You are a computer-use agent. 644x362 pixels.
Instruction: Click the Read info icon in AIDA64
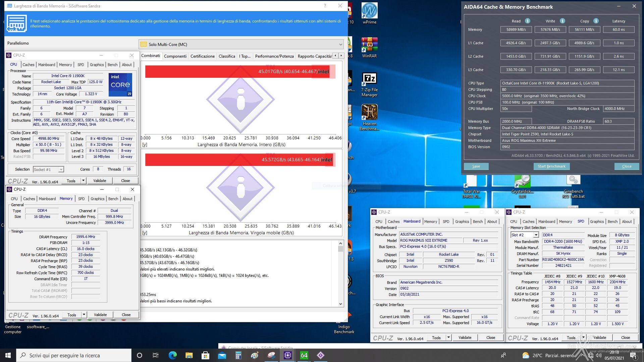coord(528,21)
